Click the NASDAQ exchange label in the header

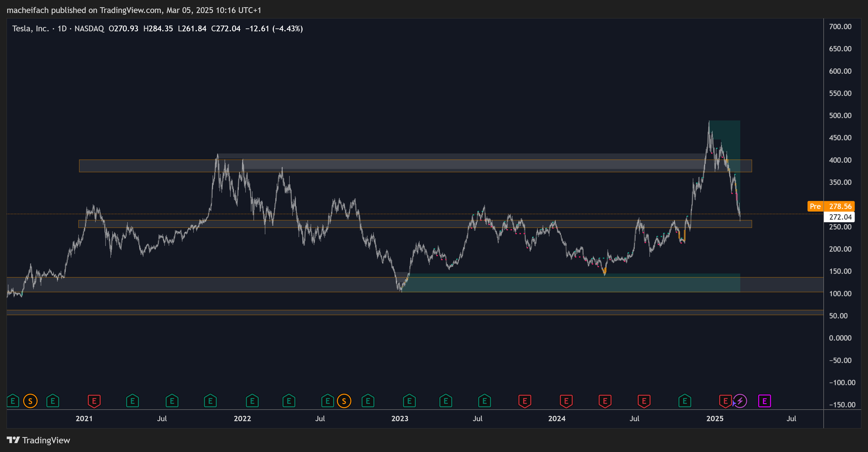click(89, 29)
